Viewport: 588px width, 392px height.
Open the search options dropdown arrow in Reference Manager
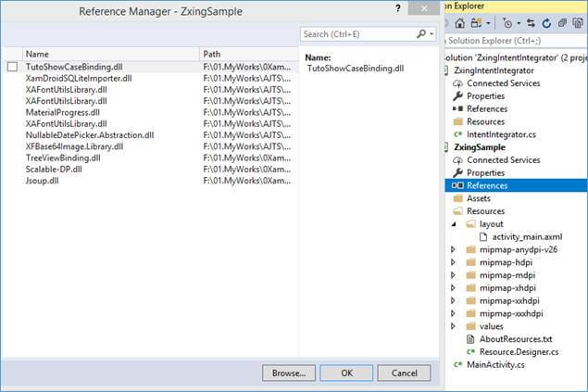point(432,34)
